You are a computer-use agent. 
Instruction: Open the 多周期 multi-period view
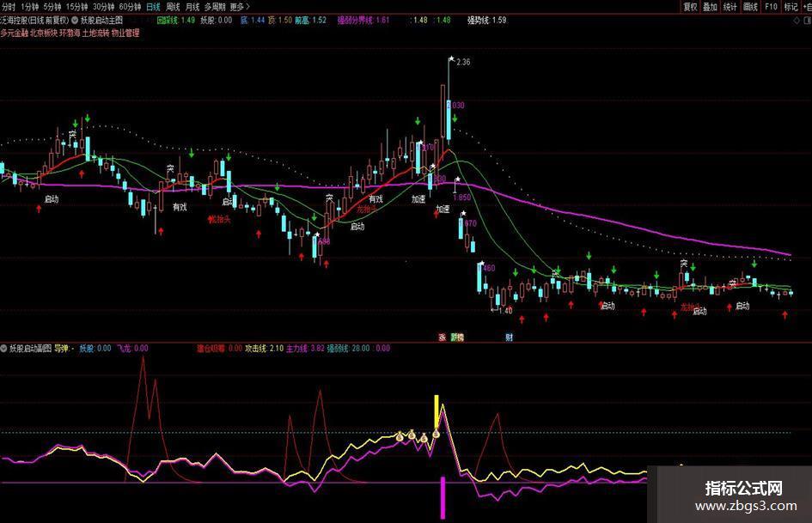pyautogui.click(x=215, y=7)
